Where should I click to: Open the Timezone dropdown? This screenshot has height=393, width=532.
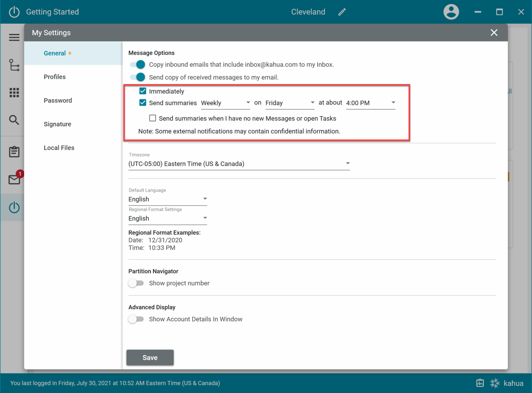pos(239,164)
